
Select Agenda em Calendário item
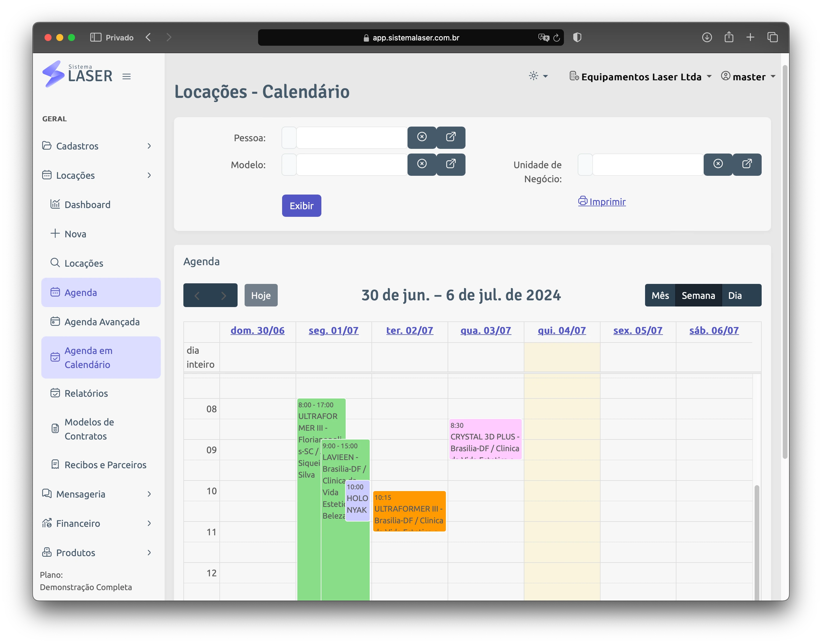[x=101, y=357]
